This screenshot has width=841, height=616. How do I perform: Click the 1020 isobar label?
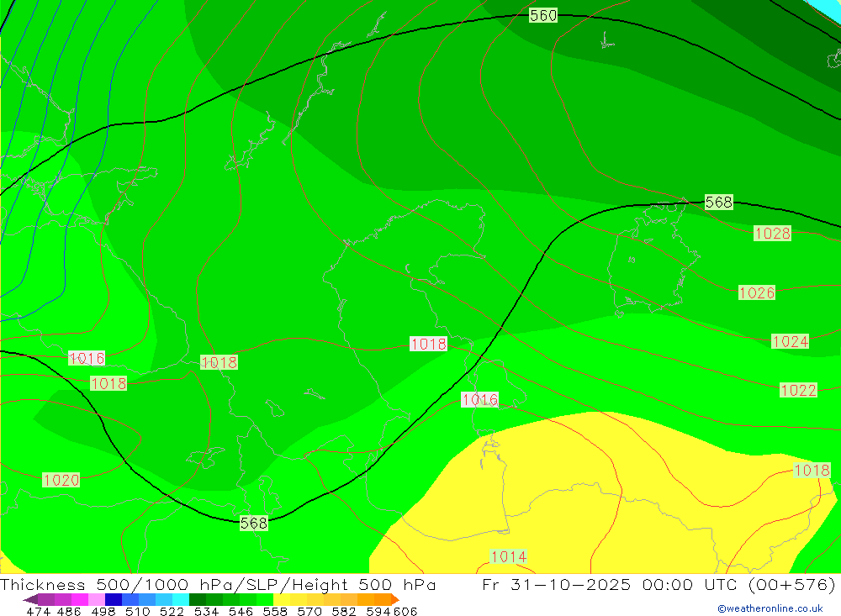tap(61, 480)
